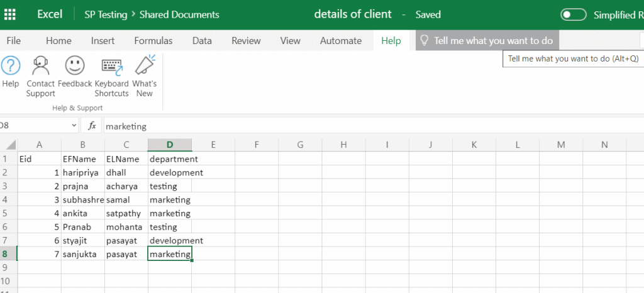The width and height of the screenshot is (644, 293).
Task: Go to SP Testing site link
Action: (x=106, y=14)
